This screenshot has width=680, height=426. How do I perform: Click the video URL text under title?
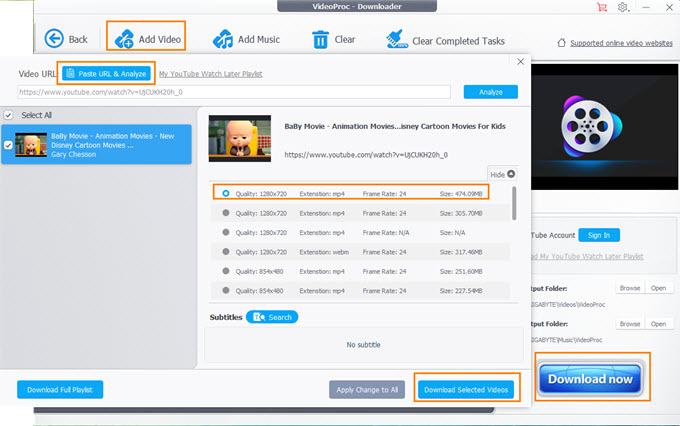pyautogui.click(x=366, y=155)
